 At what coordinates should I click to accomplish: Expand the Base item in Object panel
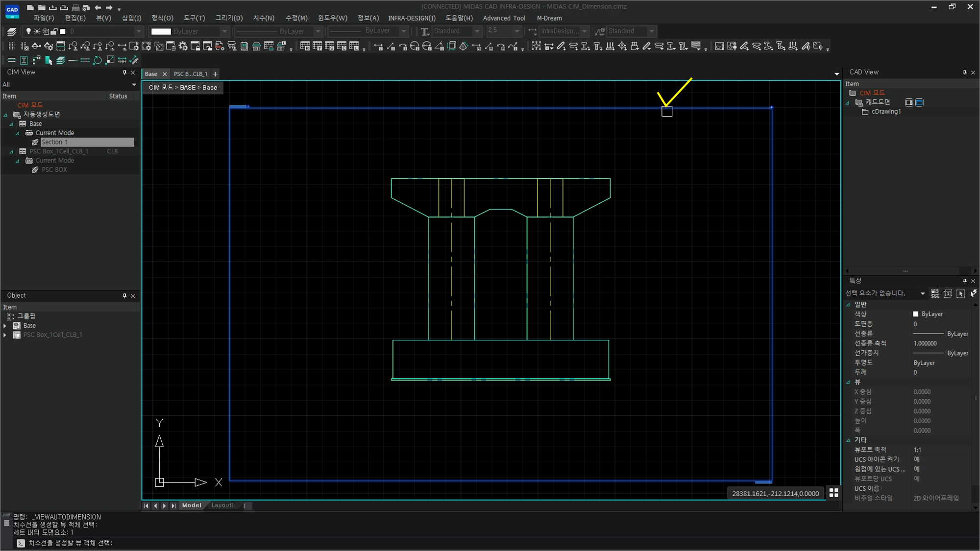point(5,326)
